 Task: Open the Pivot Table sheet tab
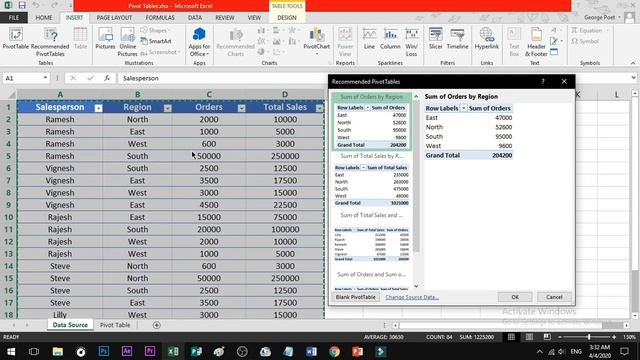115,325
